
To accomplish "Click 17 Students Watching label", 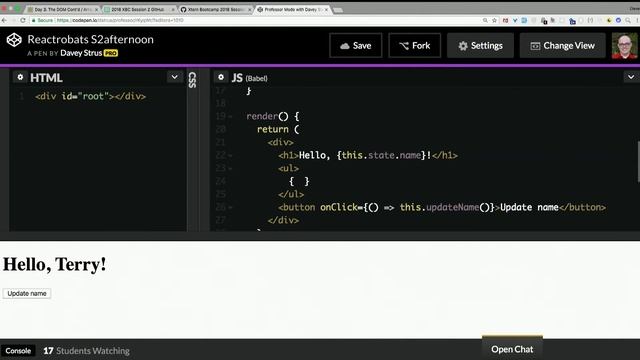I will point(87,351).
